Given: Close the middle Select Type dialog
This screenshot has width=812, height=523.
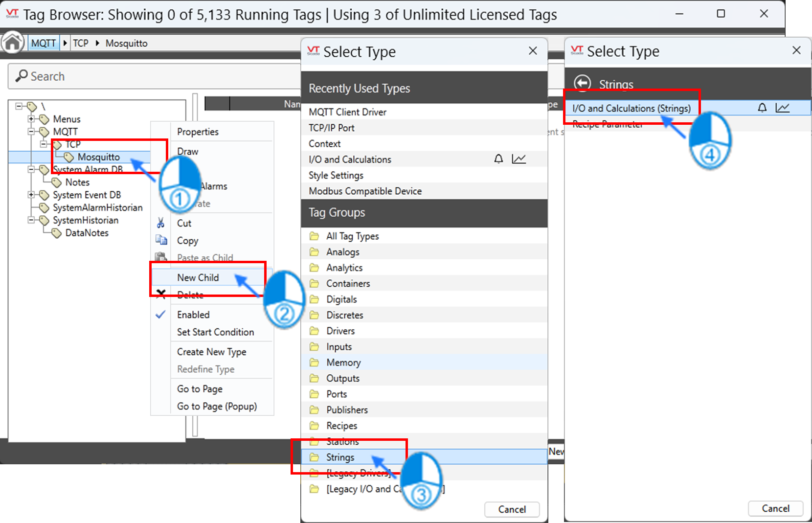Looking at the screenshot, I should pyautogui.click(x=533, y=51).
